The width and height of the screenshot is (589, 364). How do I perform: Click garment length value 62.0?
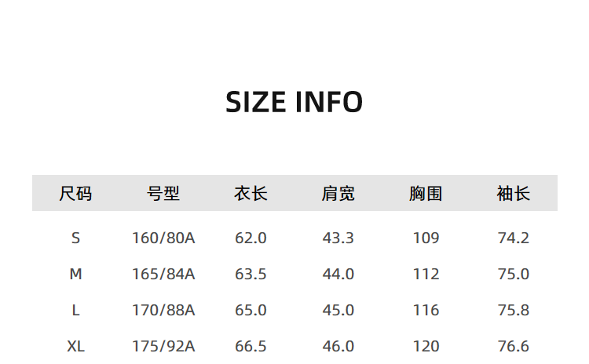click(251, 238)
